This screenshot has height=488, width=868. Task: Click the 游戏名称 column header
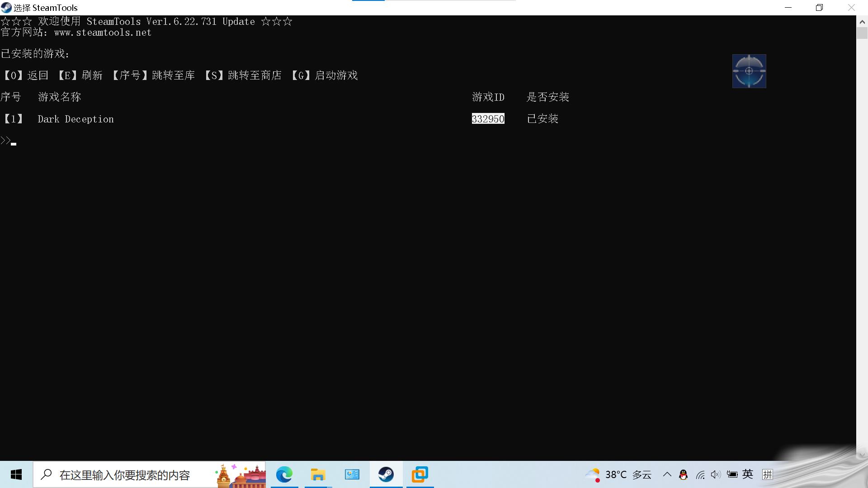coord(59,97)
